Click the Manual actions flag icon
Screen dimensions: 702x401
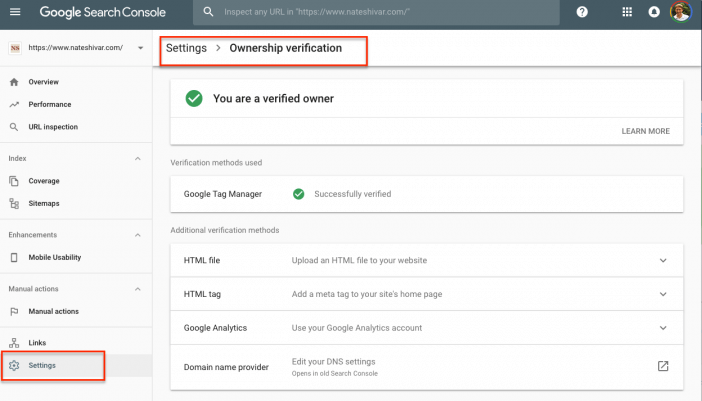point(14,311)
